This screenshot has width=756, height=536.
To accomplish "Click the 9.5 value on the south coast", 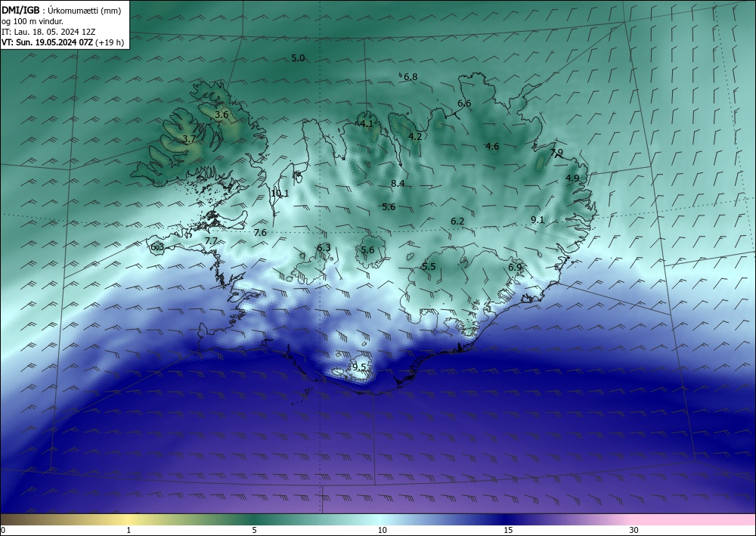I will click(359, 367).
